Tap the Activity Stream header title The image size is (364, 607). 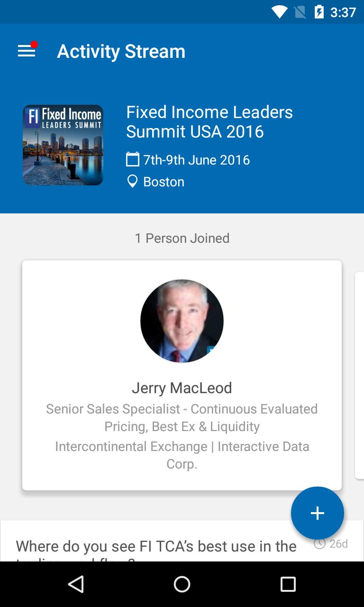(x=121, y=51)
